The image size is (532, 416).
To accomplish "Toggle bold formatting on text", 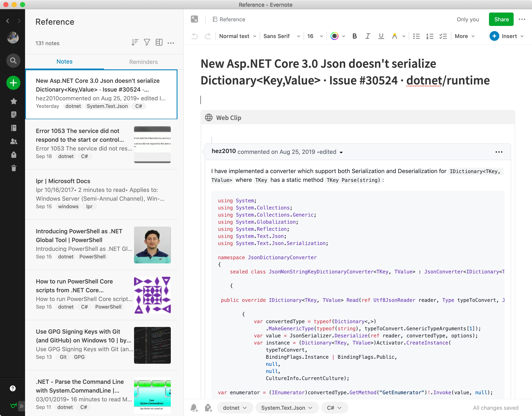I will tap(354, 36).
